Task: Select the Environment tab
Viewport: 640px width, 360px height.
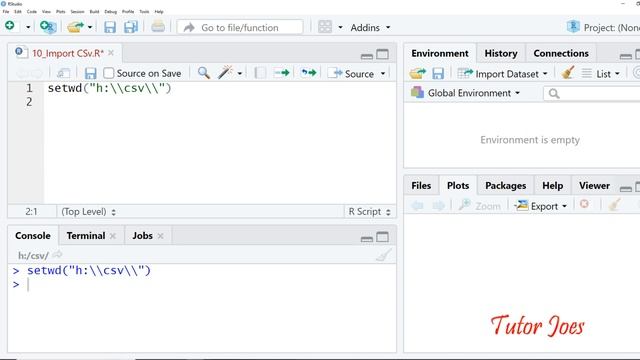Action: click(440, 53)
